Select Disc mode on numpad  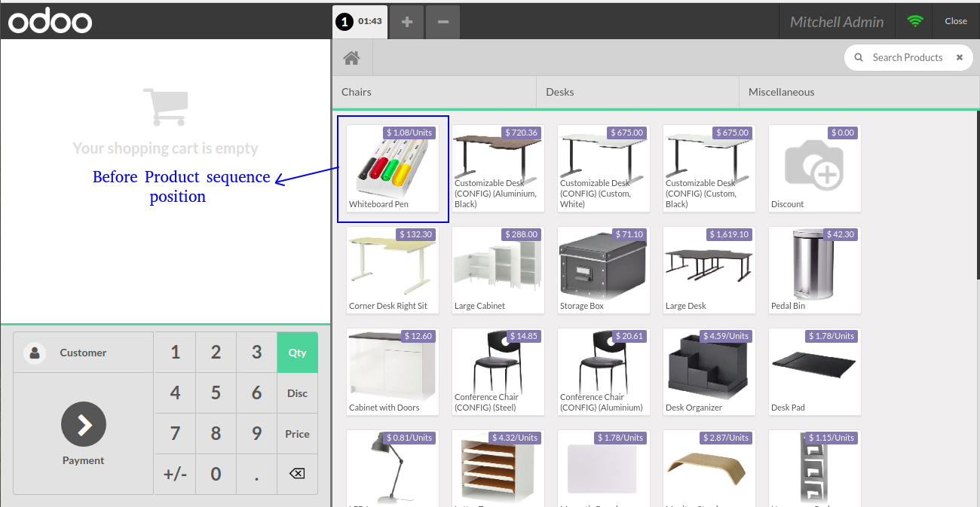297,393
